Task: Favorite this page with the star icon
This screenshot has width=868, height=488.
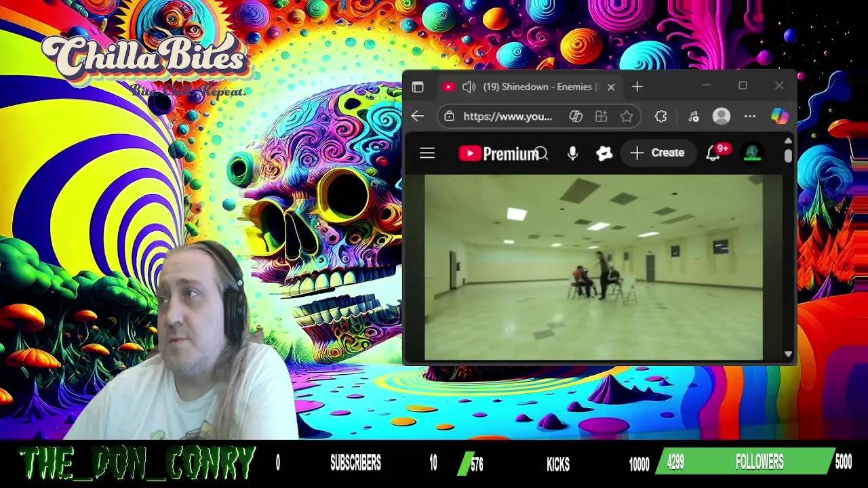Action: pyautogui.click(x=627, y=117)
